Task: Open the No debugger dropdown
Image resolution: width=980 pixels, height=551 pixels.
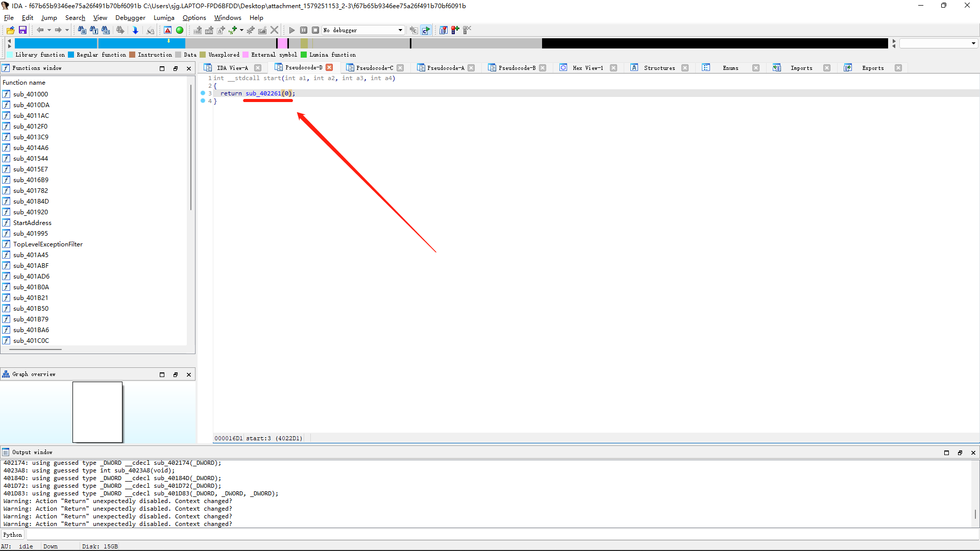Action: point(400,30)
